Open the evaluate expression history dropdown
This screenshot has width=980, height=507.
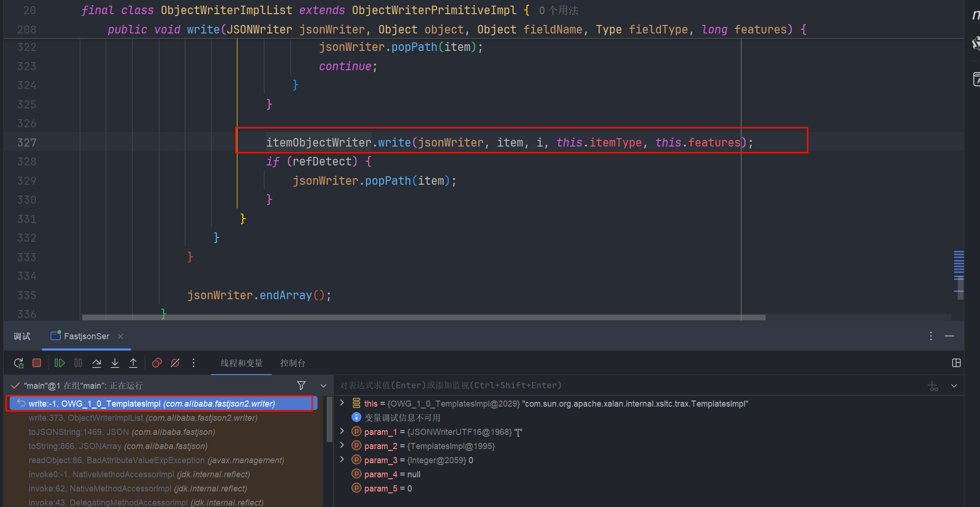[x=954, y=386]
